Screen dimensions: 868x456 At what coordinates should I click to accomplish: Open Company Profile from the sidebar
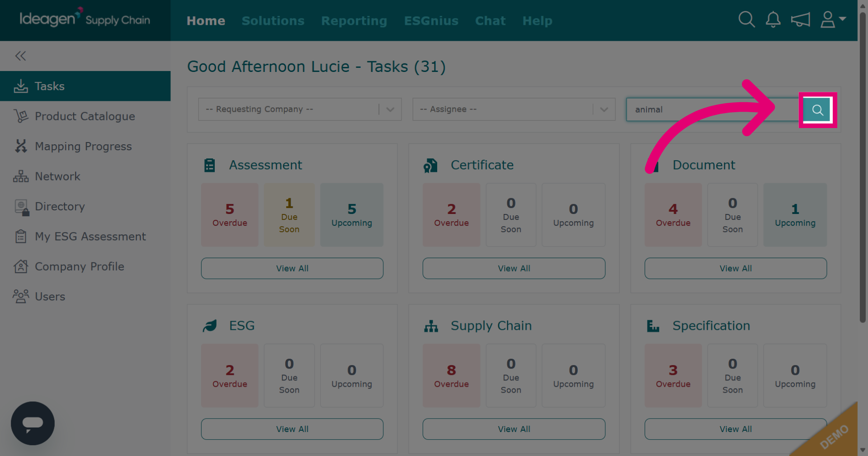(85, 266)
